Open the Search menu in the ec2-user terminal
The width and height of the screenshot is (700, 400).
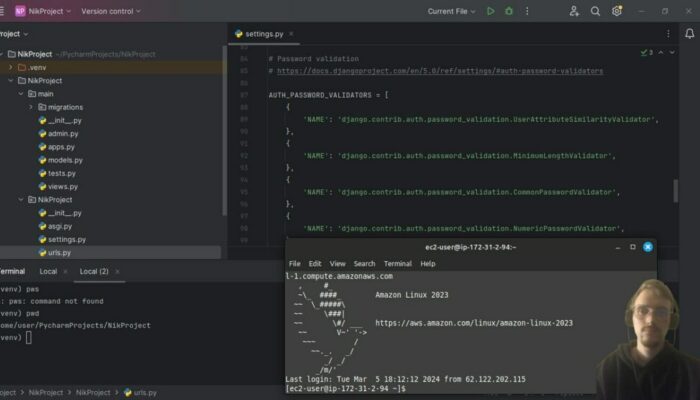[364, 263]
